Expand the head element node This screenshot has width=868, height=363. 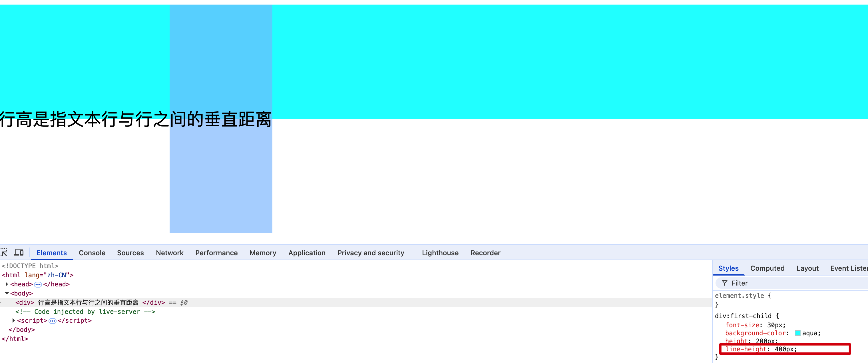[x=7, y=284]
